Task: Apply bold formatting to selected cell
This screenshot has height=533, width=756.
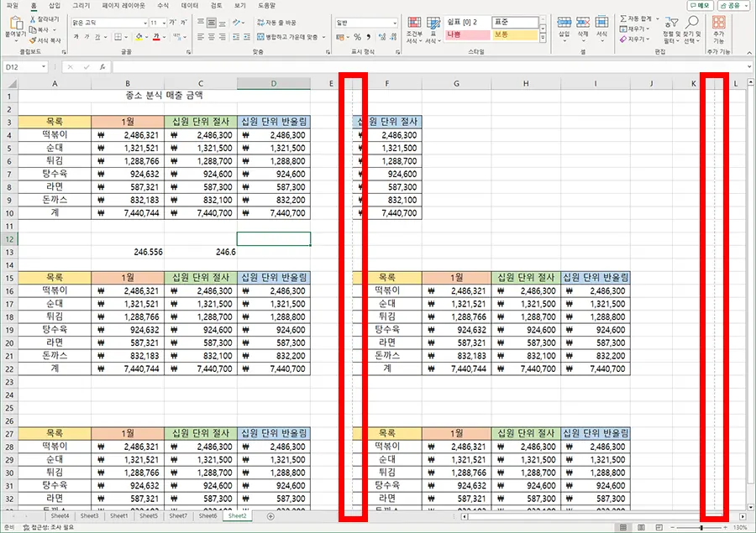Action: click(76, 36)
